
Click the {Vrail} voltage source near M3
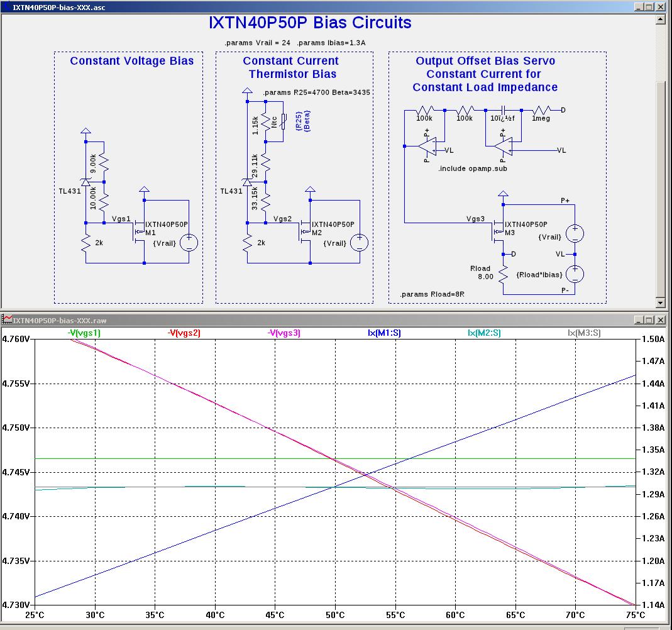[575, 233]
